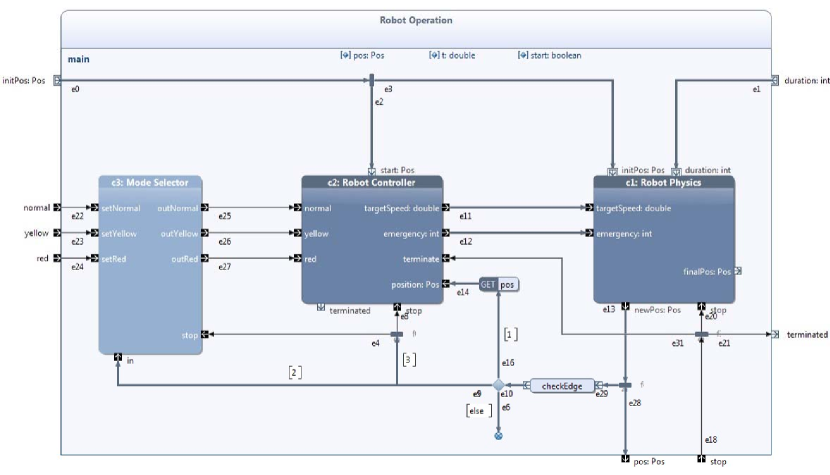Screen dimensions: 830x475
Task: Select the t: double variable declaration
Action: [452, 55]
